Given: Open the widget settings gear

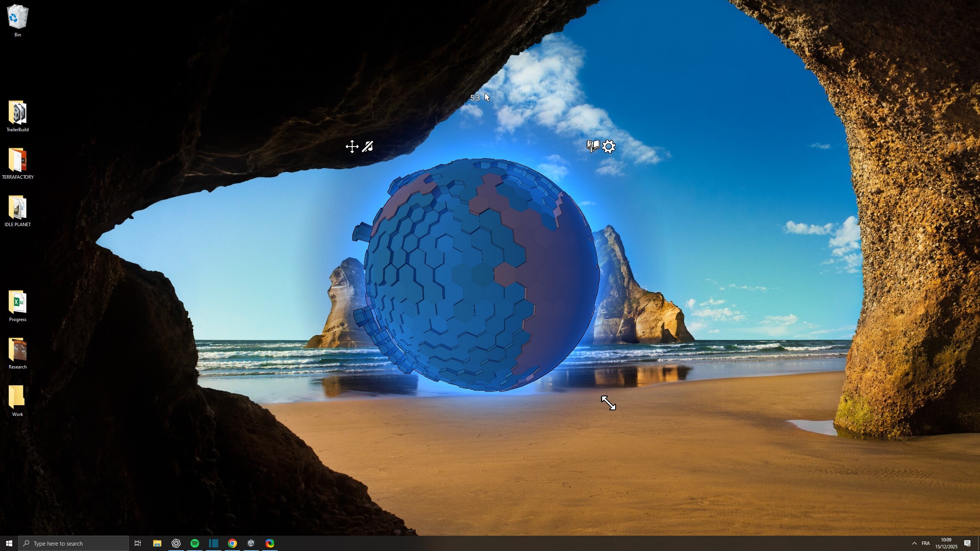Looking at the screenshot, I should (609, 146).
